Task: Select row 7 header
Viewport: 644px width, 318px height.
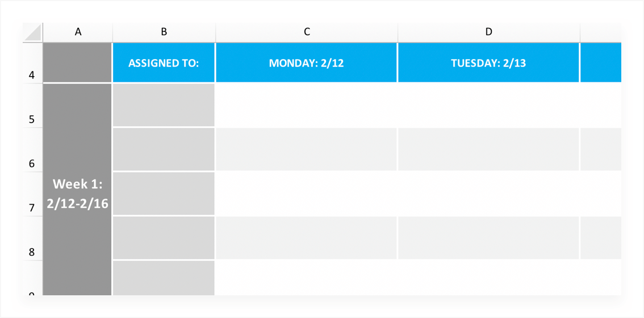Action: pos(32,207)
